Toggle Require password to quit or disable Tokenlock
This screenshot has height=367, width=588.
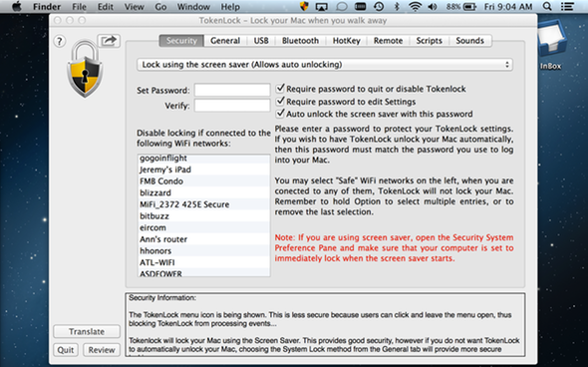tap(280, 89)
